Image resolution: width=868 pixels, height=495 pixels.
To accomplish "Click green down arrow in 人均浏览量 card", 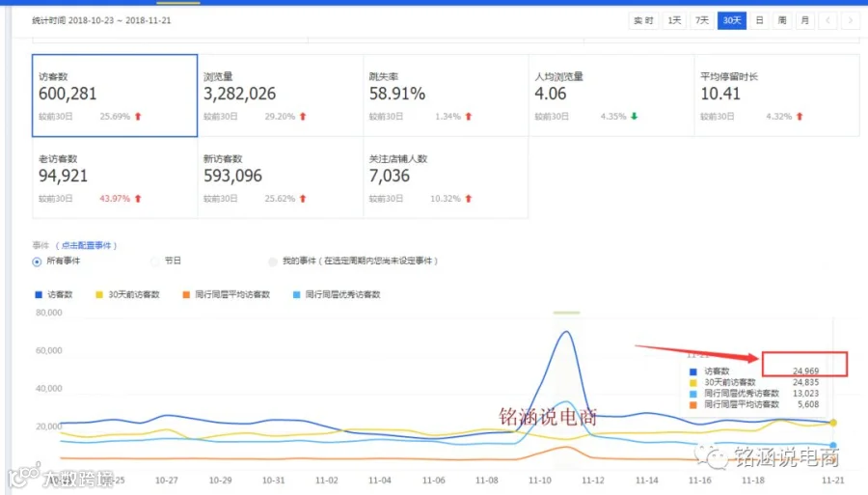I will [x=634, y=117].
